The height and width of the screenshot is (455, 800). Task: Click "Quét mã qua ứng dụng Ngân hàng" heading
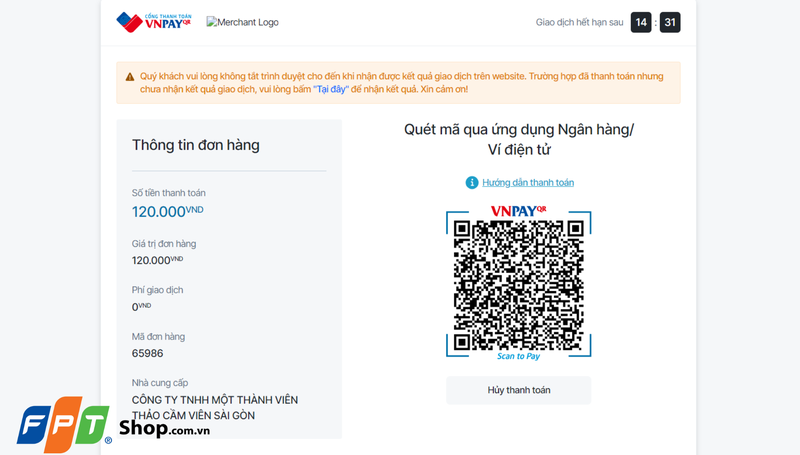[x=519, y=130]
